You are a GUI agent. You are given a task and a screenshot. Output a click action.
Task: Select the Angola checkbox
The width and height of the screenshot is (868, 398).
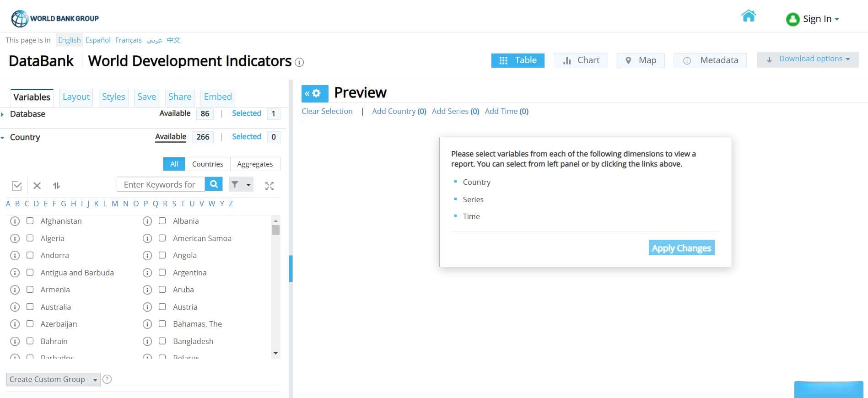(x=162, y=255)
